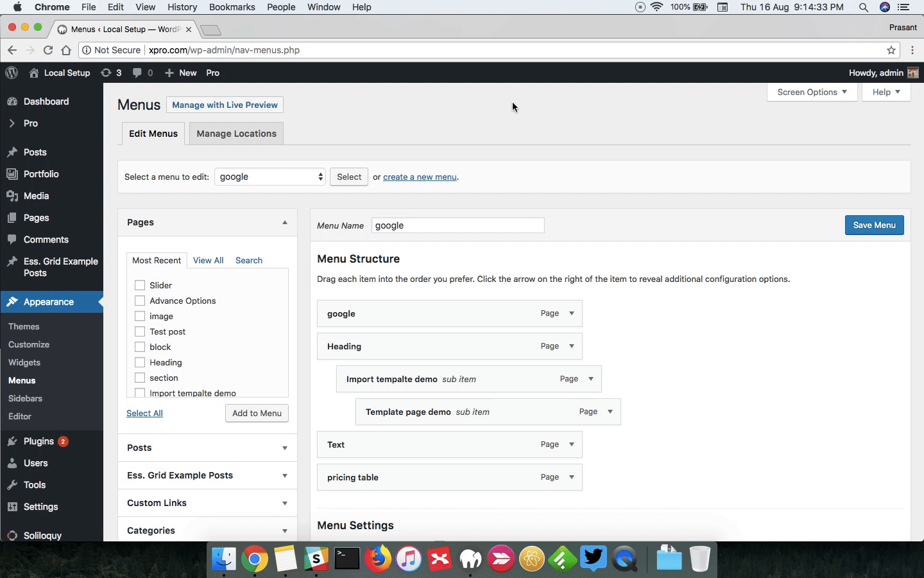Tick the Advance Options checkbox
The image size is (924, 578).
tap(140, 301)
